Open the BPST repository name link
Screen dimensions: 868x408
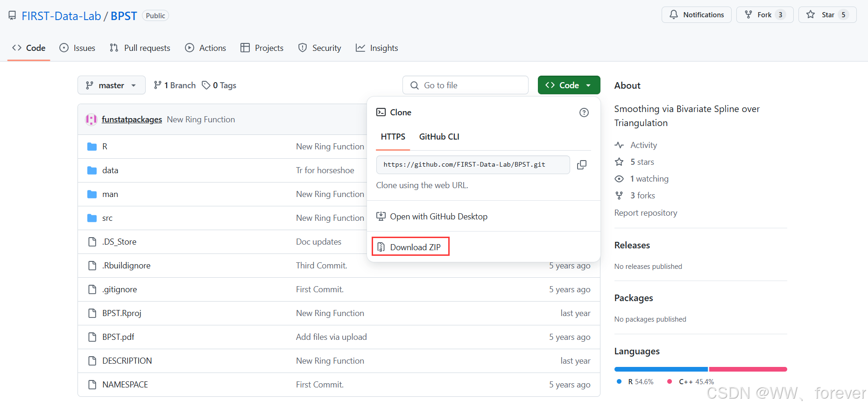(124, 16)
